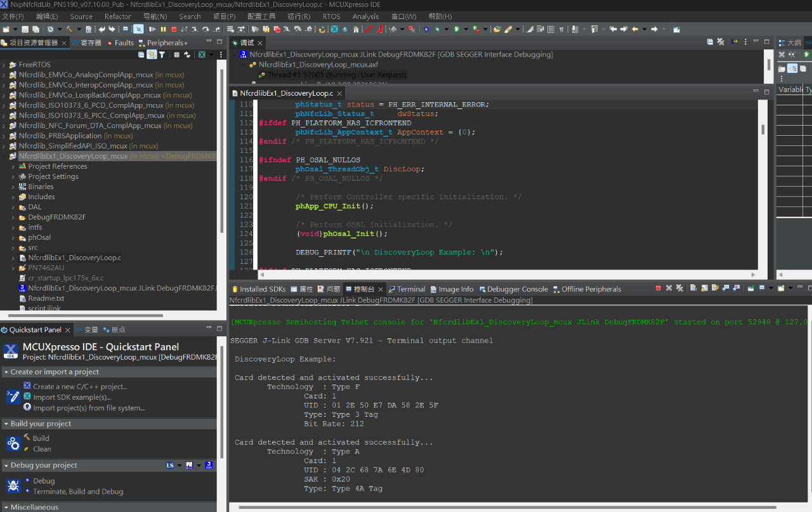
Task: Click collapse all icon in project explorer
Action: (x=141, y=55)
